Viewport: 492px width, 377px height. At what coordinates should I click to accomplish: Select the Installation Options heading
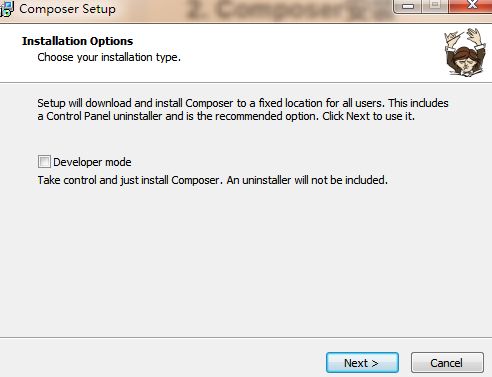[78, 41]
